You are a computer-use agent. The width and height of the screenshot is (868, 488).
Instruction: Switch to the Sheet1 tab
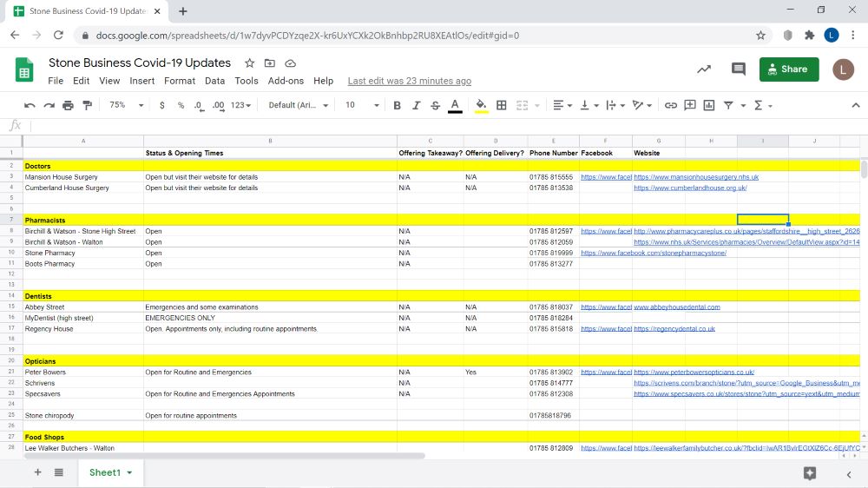point(105,472)
